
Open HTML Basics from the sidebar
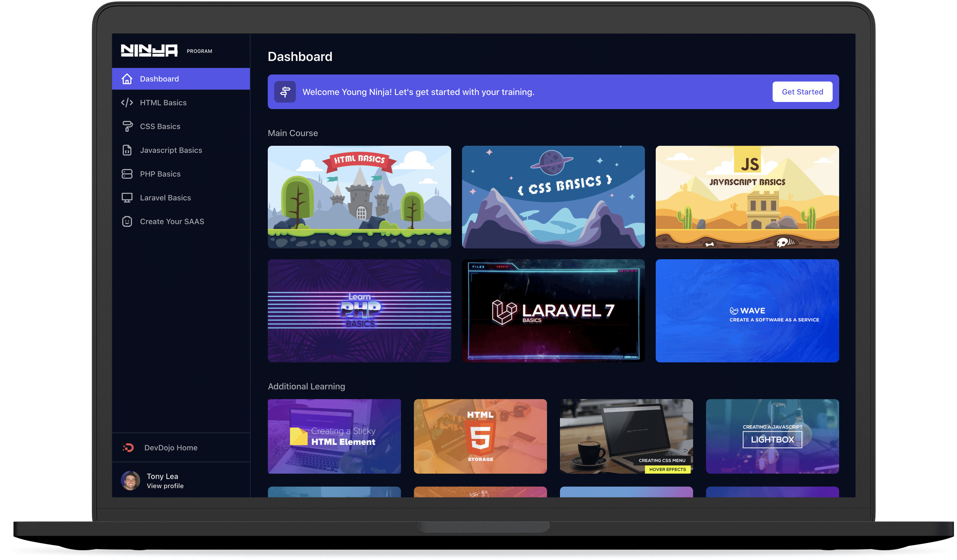coord(181,103)
